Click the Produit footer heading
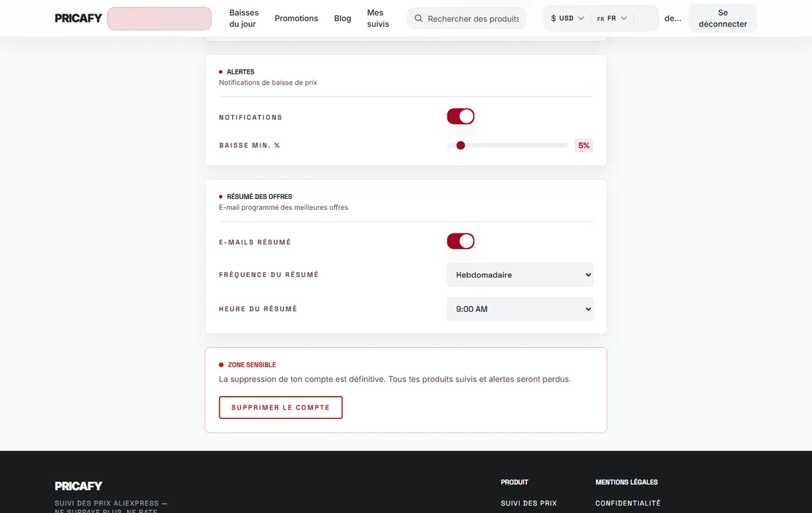This screenshot has width=812, height=513. tap(514, 482)
